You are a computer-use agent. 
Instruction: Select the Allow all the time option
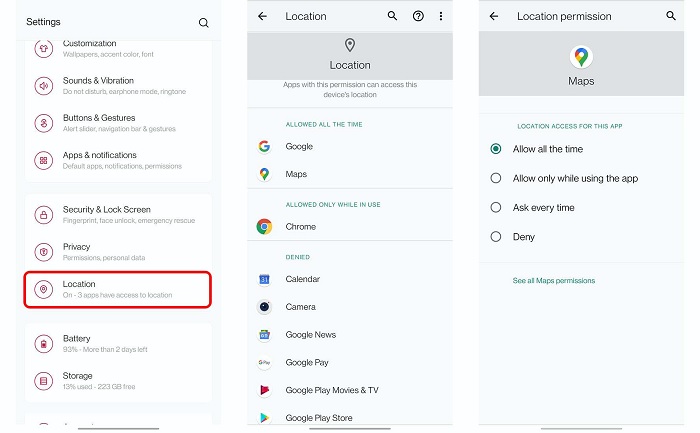pyautogui.click(x=496, y=149)
